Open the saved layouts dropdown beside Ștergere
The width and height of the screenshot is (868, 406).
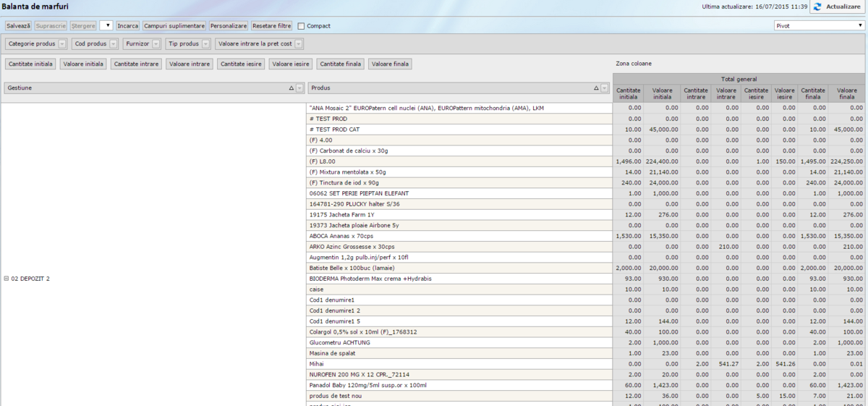point(106,25)
